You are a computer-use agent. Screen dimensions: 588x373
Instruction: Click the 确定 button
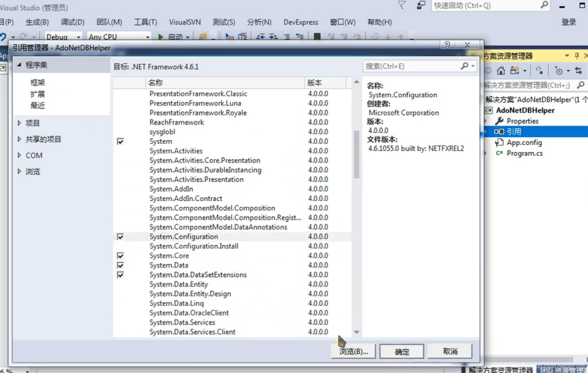402,351
